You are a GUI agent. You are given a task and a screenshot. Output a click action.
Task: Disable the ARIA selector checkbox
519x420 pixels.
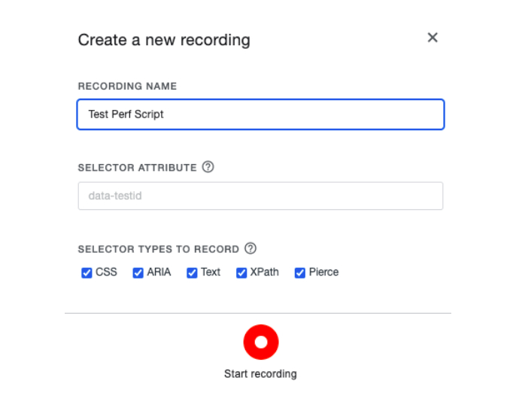pyautogui.click(x=138, y=272)
